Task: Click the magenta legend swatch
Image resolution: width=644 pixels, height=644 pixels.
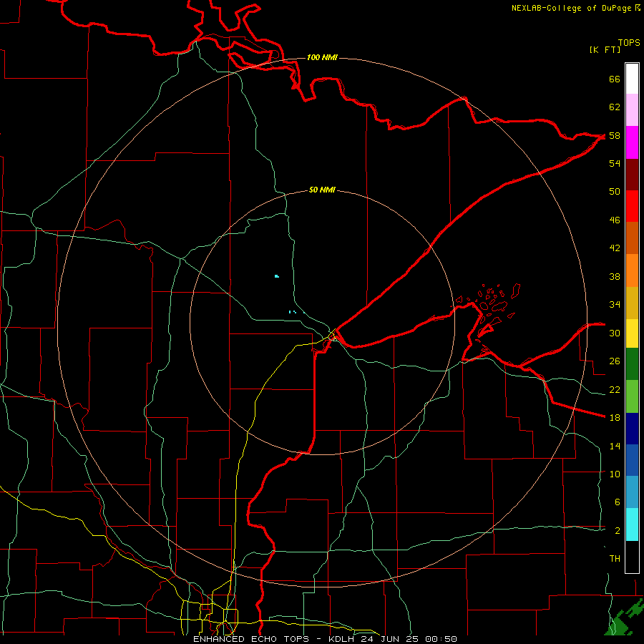Action: click(x=632, y=142)
